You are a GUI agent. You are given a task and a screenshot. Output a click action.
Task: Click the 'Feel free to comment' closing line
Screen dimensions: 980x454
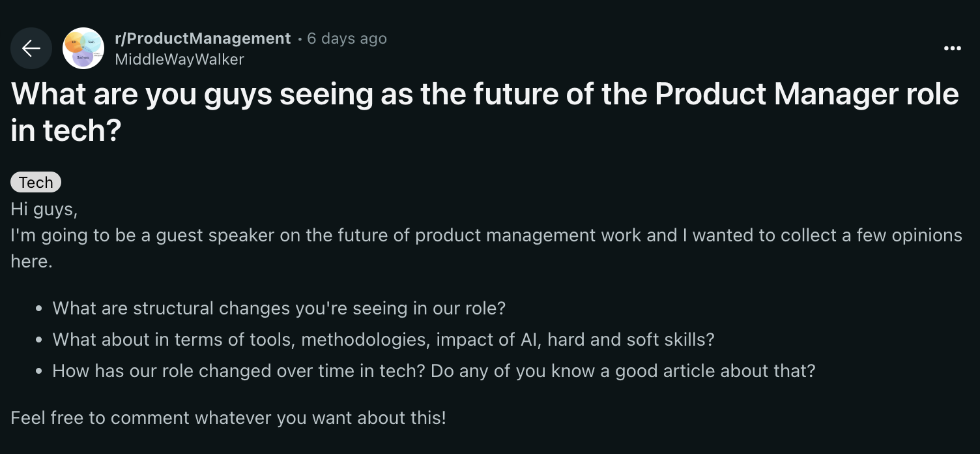click(229, 417)
